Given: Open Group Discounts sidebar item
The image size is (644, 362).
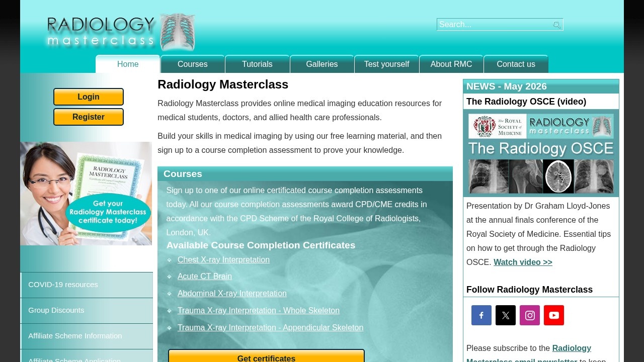Looking at the screenshot, I should click(x=87, y=311).
